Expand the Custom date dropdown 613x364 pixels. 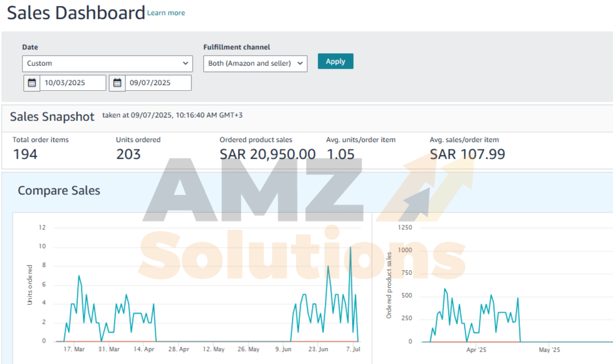click(107, 63)
